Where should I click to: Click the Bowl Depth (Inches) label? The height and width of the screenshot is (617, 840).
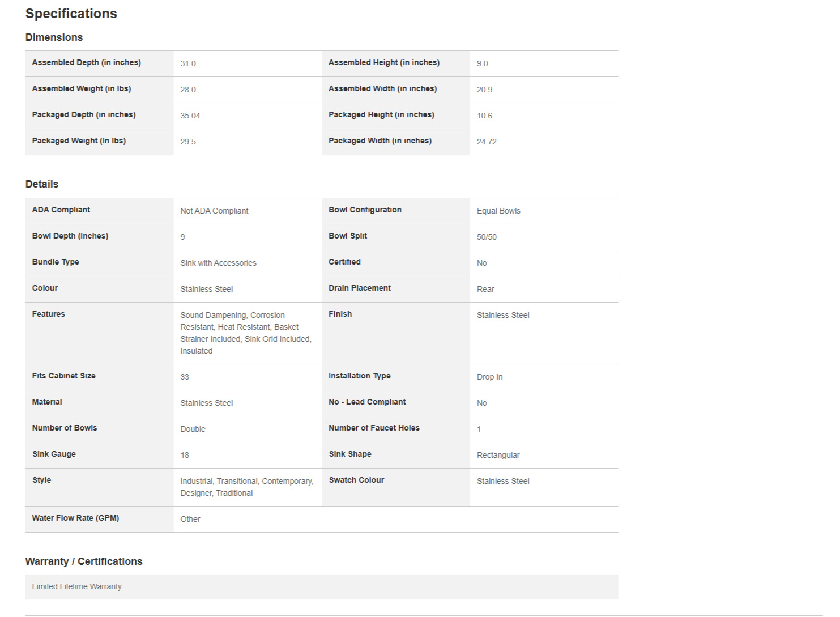pyautogui.click(x=70, y=236)
